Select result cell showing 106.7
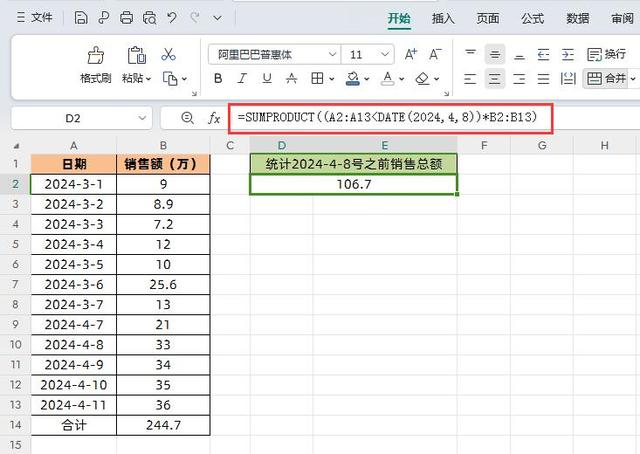640x454 pixels. 353,184
